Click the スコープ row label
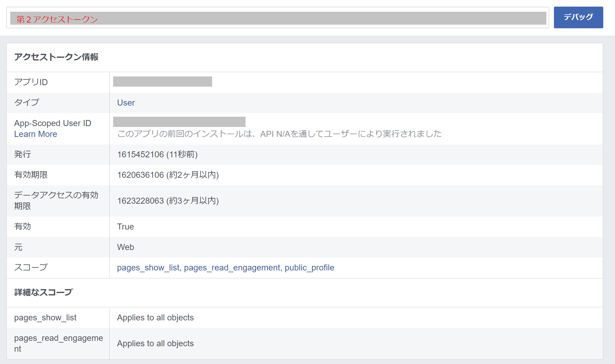 (x=31, y=267)
